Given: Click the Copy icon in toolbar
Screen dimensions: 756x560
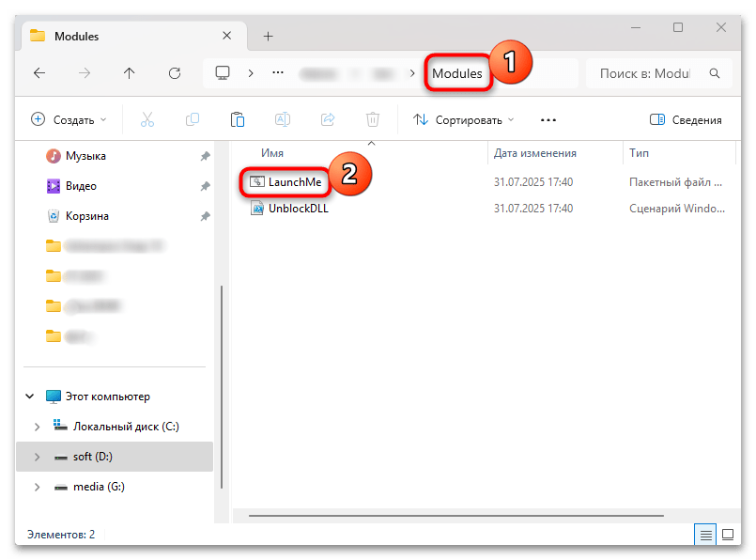Looking at the screenshot, I should point(193,119).
